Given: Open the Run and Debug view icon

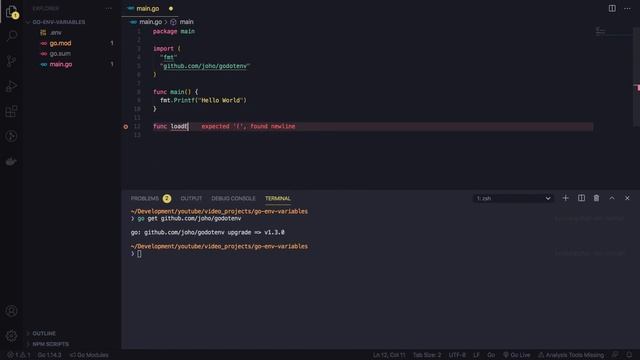Looking at the screenshot, I should (x=11, y=86).
